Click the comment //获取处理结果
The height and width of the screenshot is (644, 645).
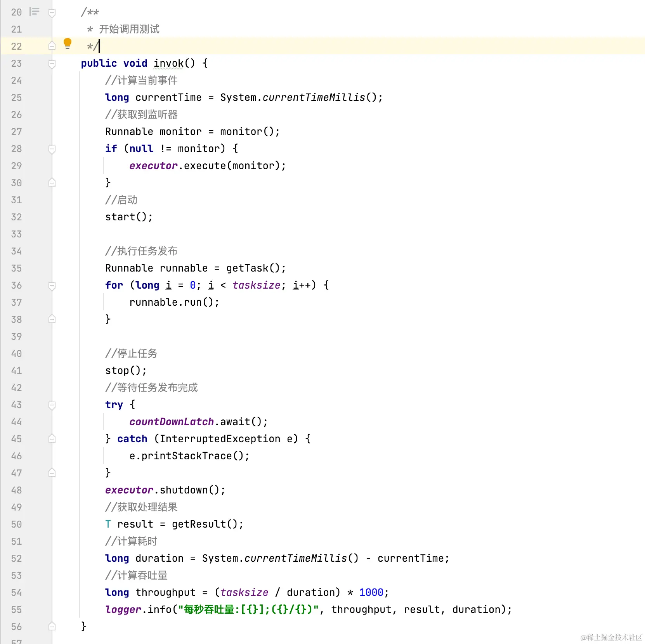[x=141, y=507]
